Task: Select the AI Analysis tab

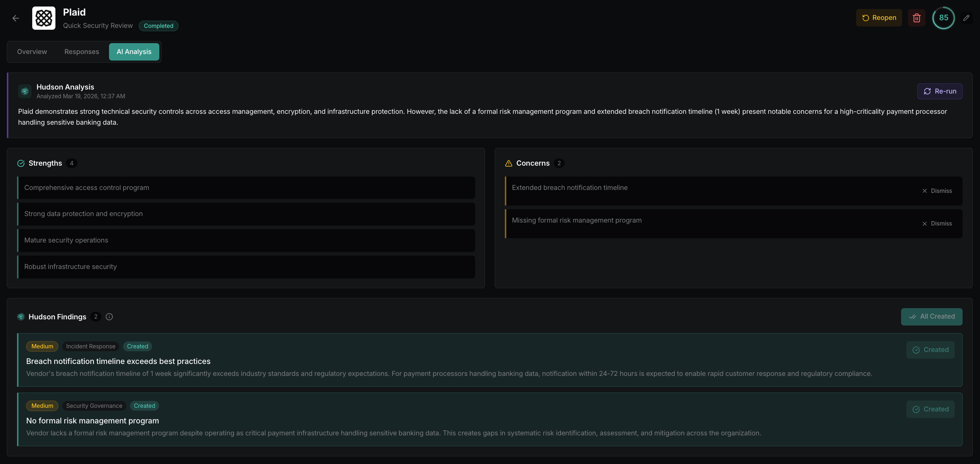Action: pyautogui.click(x=134, y=52)
